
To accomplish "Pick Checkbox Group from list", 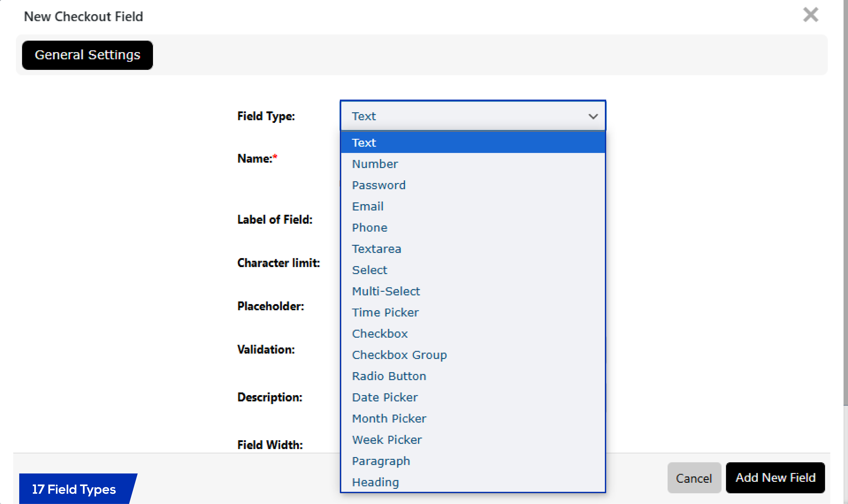I will pos(473,355).
